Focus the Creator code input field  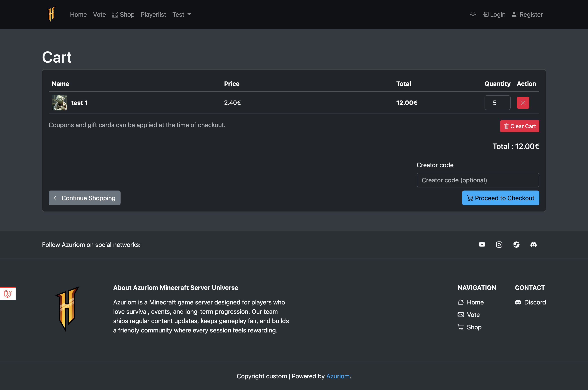[478, 180]
